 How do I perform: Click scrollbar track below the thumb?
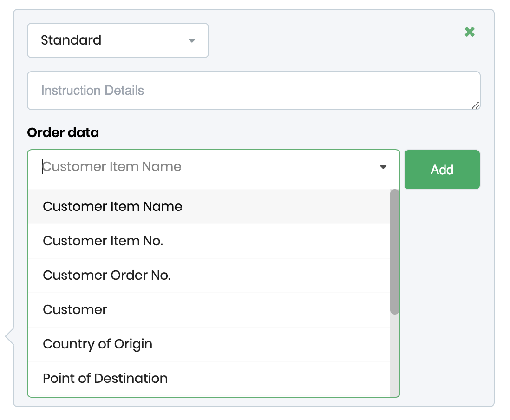pos(395,355)
